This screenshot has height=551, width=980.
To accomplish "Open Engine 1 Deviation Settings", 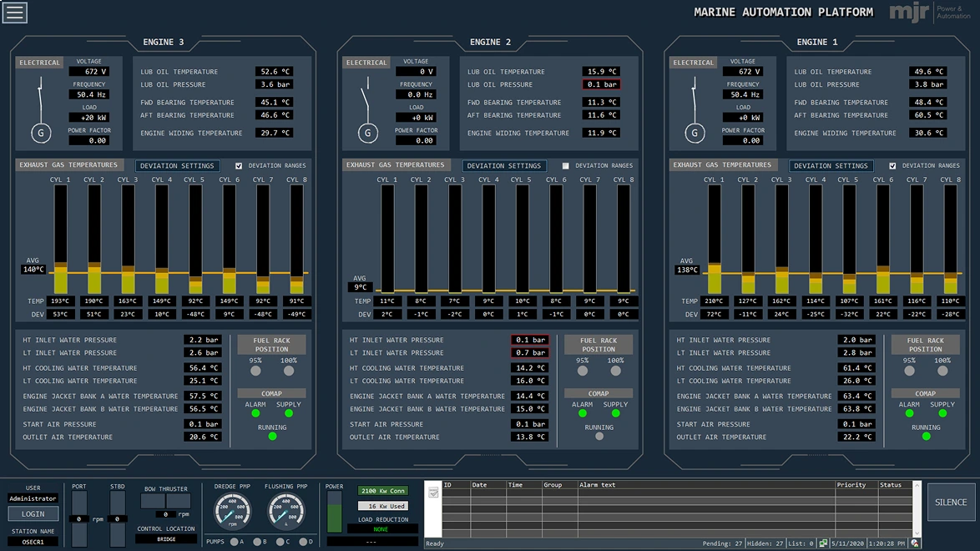I will coord(831,166).
